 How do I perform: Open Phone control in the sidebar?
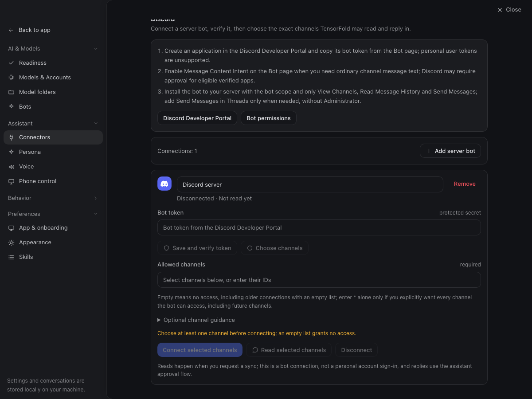(53, 181)
